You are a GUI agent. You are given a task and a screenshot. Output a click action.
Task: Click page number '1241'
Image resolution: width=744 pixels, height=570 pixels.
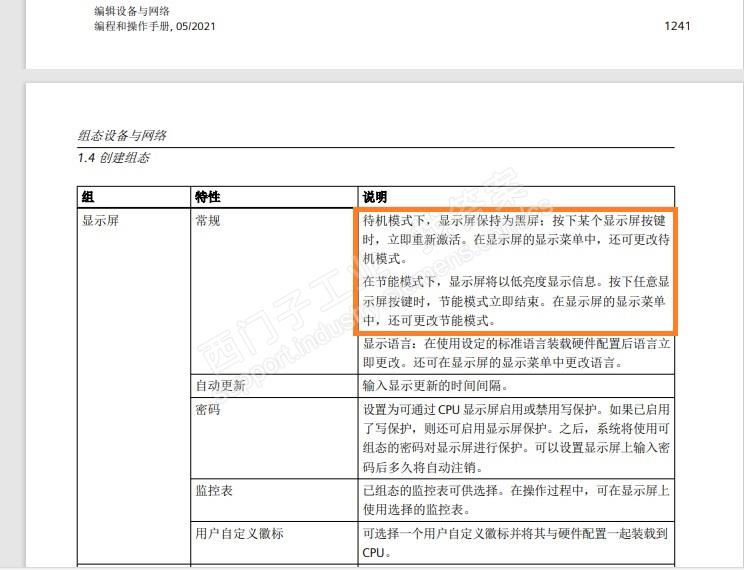pos(677,26)
